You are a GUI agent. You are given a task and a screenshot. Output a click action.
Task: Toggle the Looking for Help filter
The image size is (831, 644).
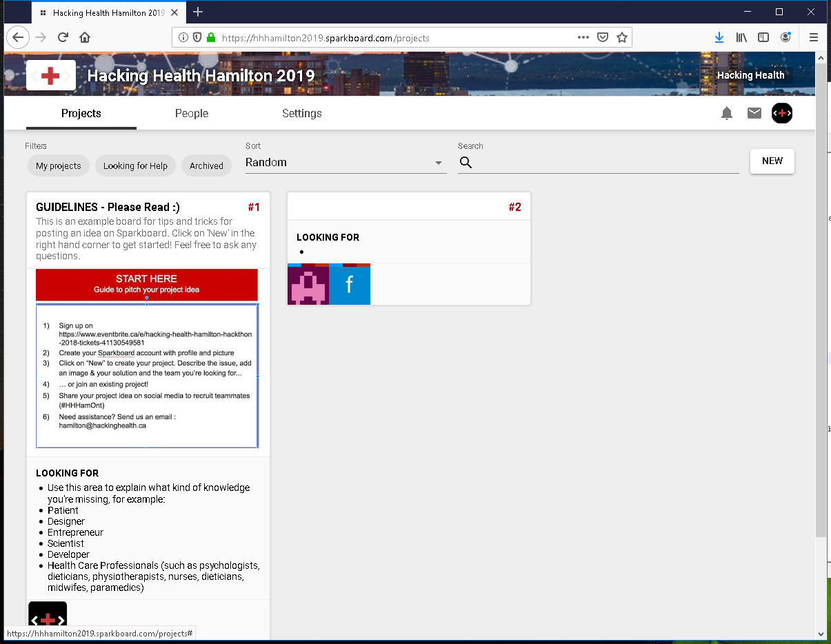[135, 165]
